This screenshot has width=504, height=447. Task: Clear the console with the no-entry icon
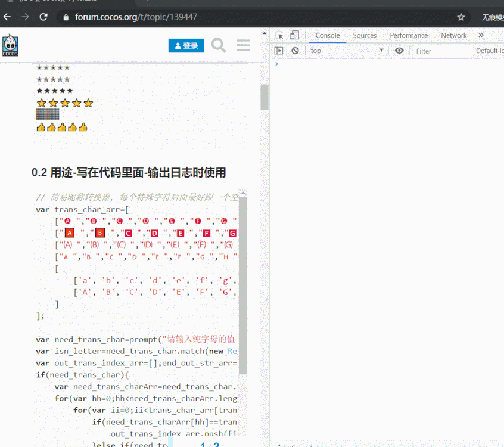tap(295, 51)
